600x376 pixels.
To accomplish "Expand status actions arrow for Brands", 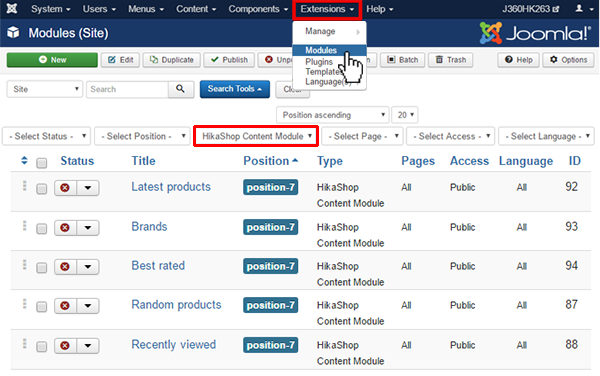I will [x=88, y=228].
